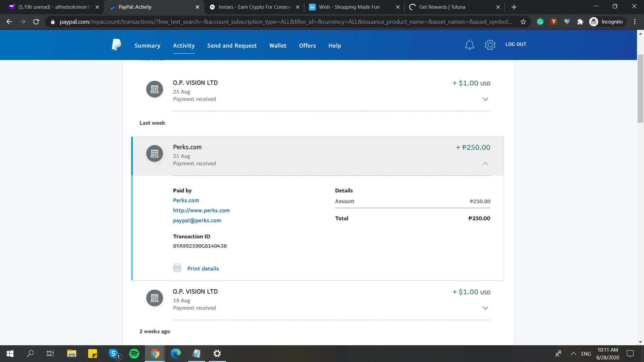This screenshot has width=644, height=362.
Task: Open the account settings gear
Action: coord(490,45)
